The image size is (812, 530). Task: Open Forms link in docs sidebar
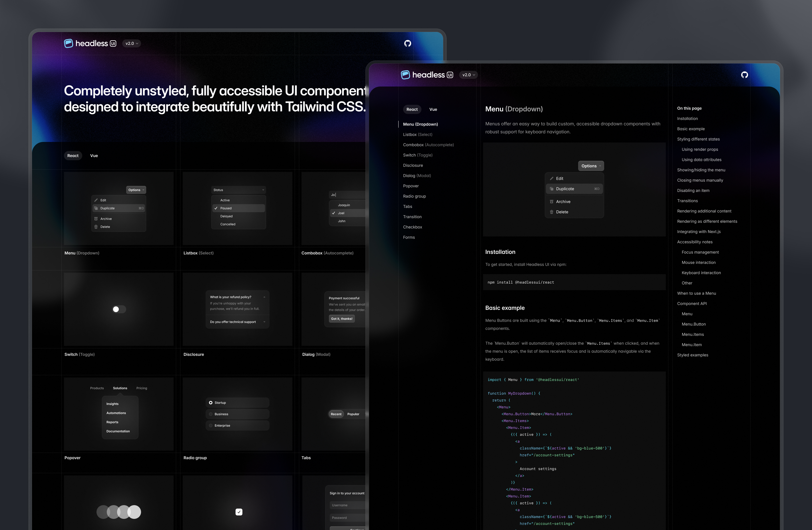409,238
